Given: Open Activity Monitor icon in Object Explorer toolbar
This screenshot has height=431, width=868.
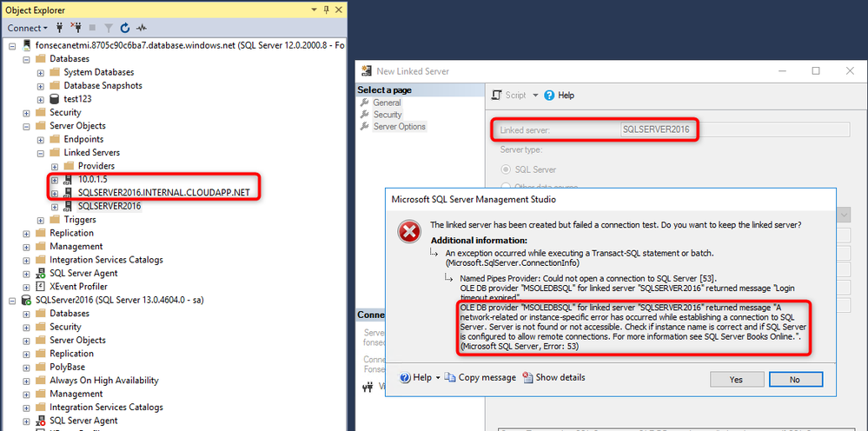Looking at the screenshot, I should pos(142,28).
